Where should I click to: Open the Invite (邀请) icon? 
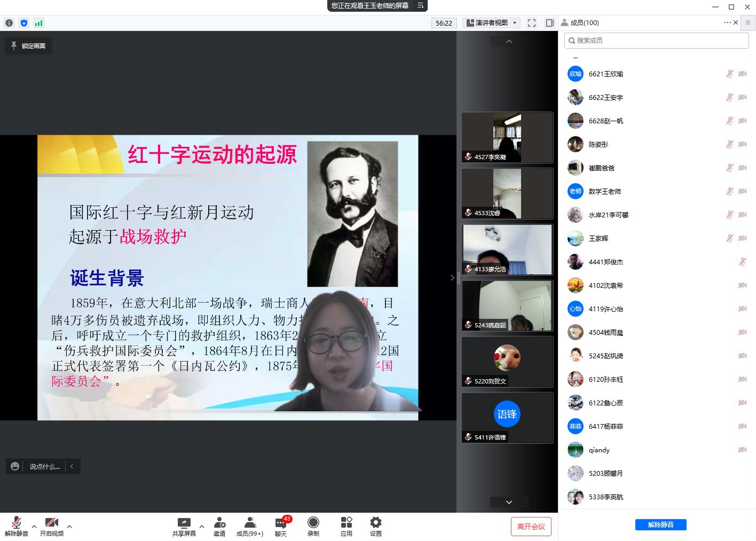point(219,526)
